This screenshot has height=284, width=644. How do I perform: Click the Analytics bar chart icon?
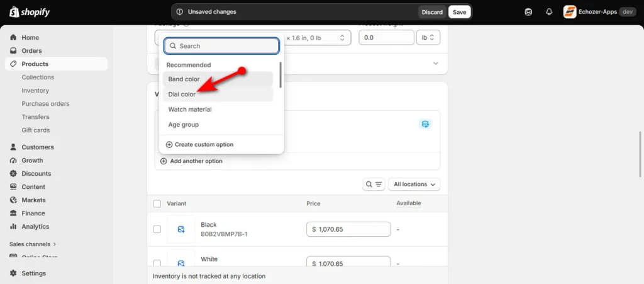coord(14,227)
